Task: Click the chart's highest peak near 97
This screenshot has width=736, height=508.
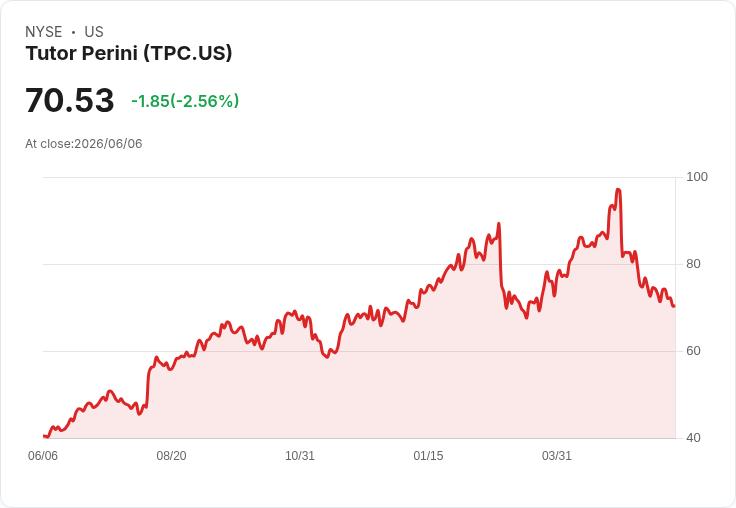Action: (x=618, y=190)
